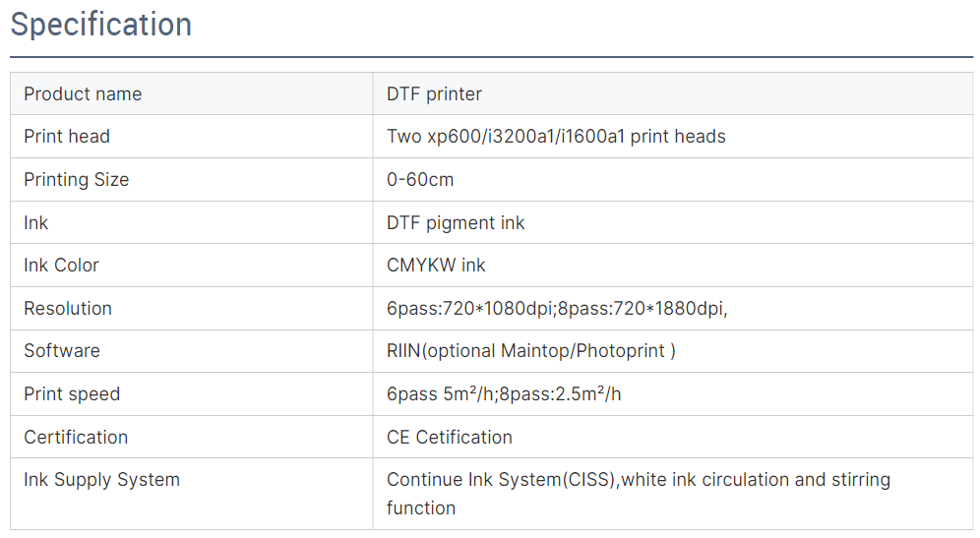Click the Printing Size label
980x538 pixels.
point(76,180)
